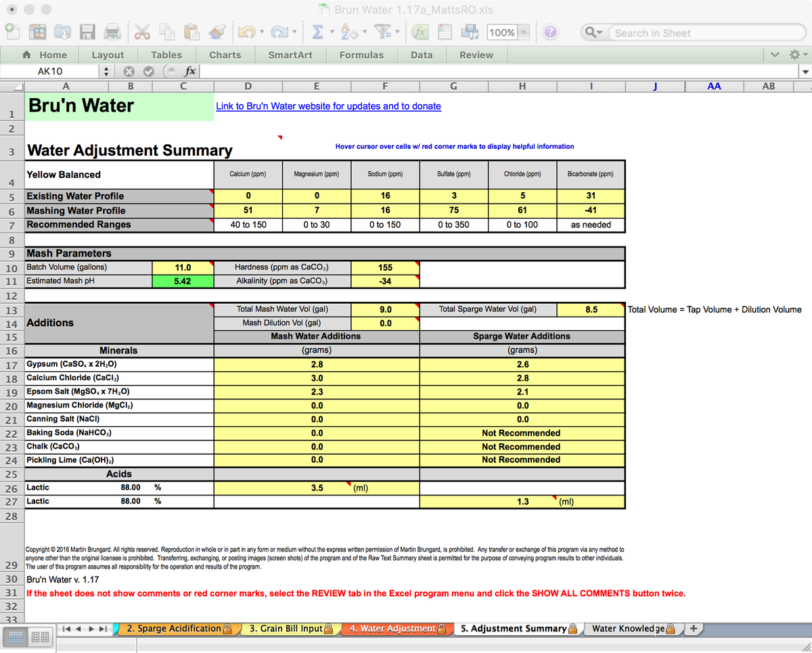Switch to the Formulas ribbon tab
This screenshot has width=812, height=653.
pyautogui.click(x=362, y=55)
